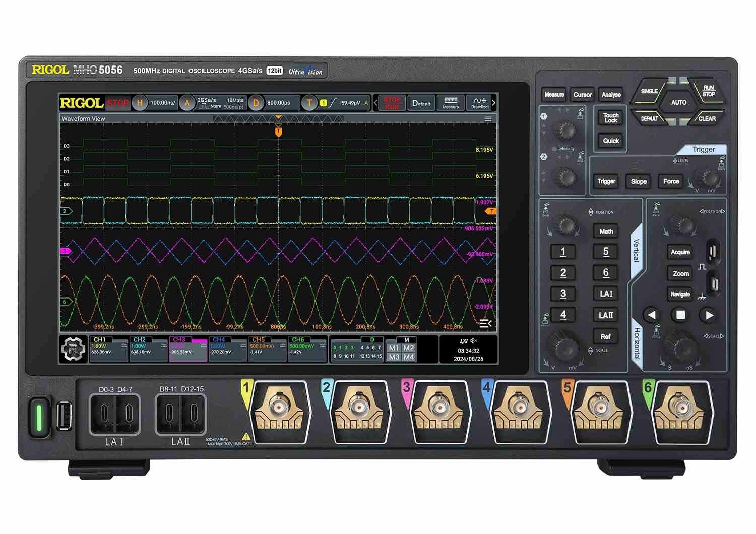This screenshot has height=534, width=756.
Task: Toggle hardware channel 5 key
Action: tap(606, 252)
